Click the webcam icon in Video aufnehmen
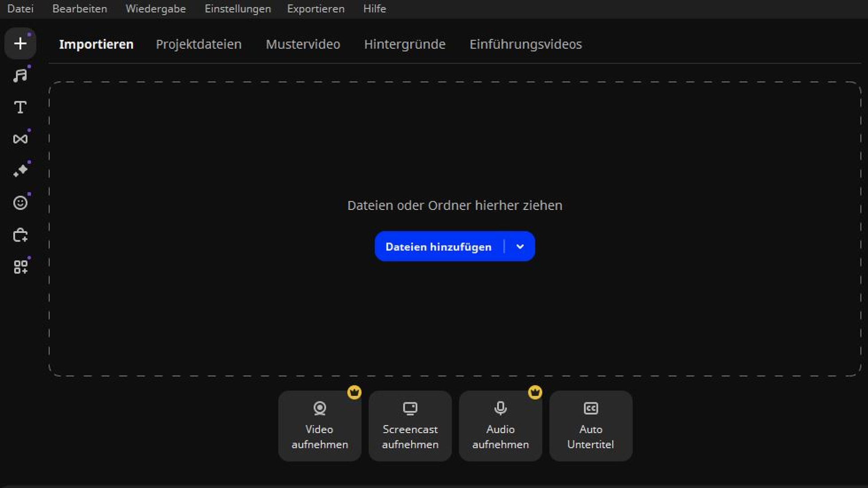This screenshot has height=488, width=868. [x=320, y=408]
